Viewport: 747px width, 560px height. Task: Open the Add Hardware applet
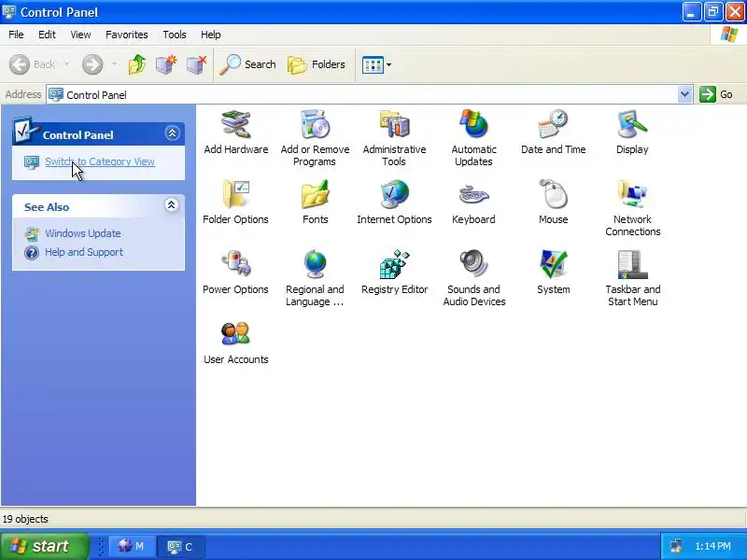(236, 133)
